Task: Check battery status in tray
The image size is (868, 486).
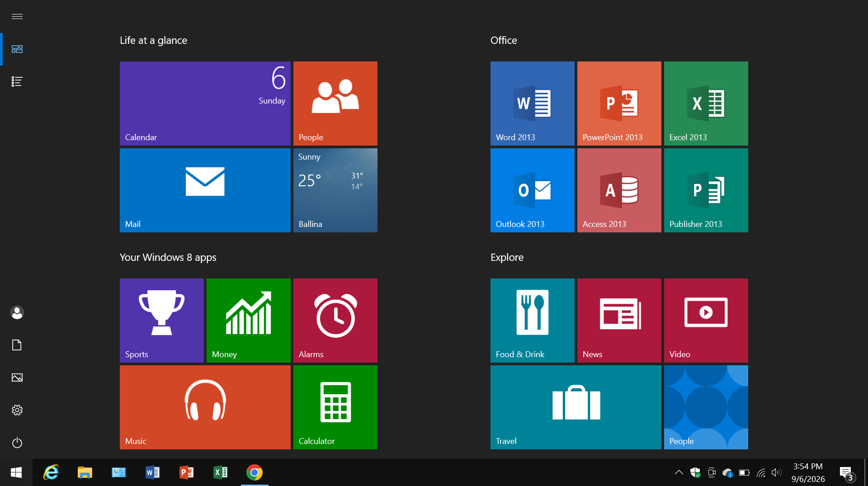Action: (744, 472)
